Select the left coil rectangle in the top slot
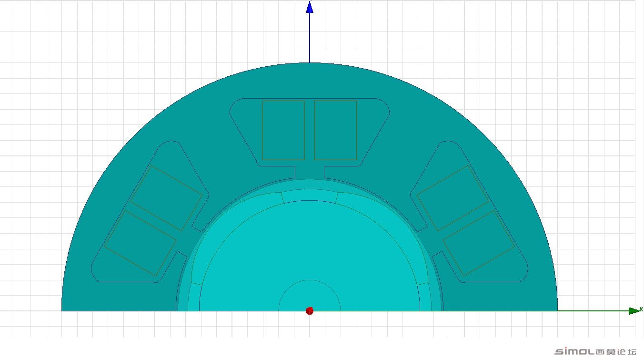The image size is (644, 360). 283,130
